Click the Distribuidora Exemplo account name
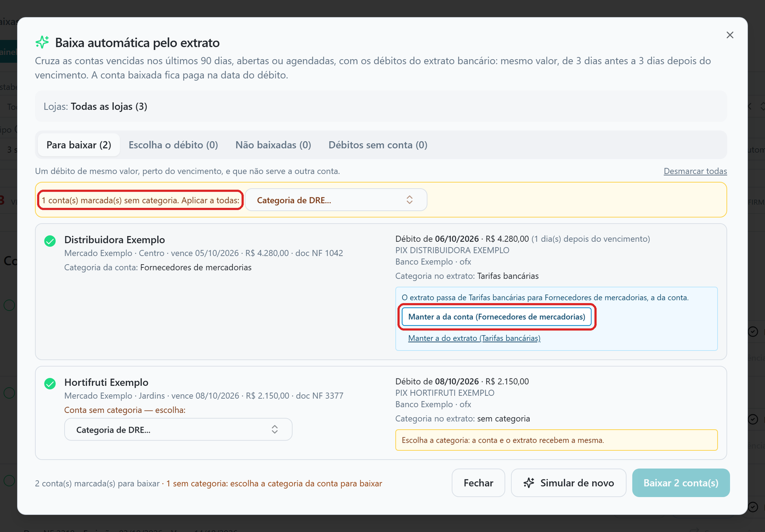Screen dimensions: 765x532 tap(115, 239)
